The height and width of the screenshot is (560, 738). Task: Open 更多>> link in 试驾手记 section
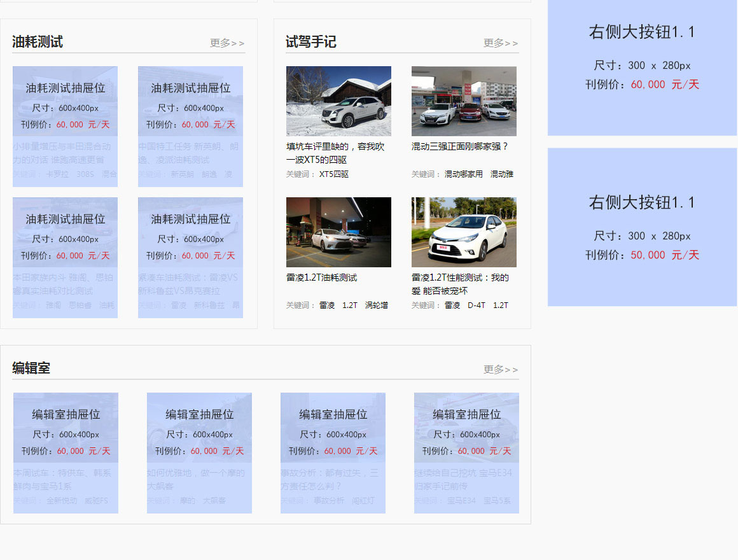pyautogui.click(x=500, y=43)
